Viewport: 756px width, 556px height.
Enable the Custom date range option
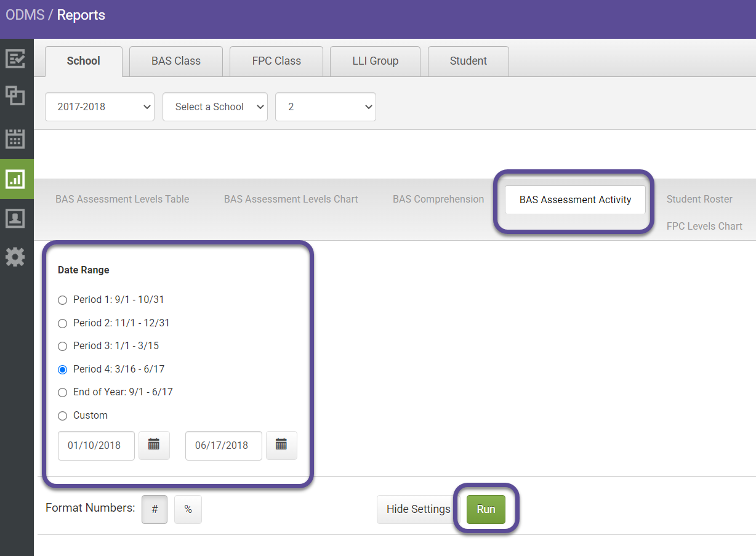[x=62, y=416]
